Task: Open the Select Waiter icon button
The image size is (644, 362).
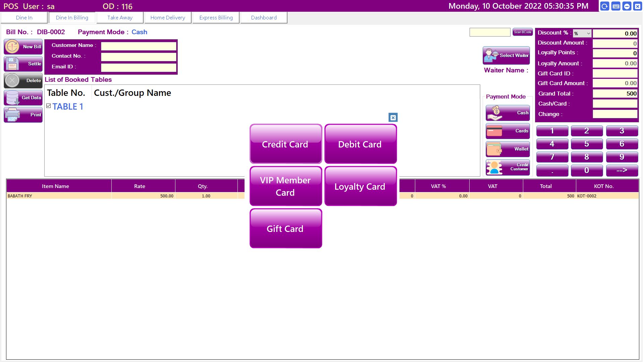Action: point(506,55)
